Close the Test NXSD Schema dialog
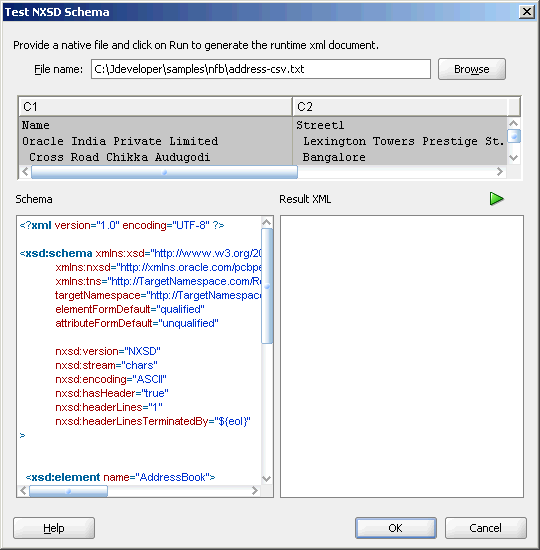Image resolution: width=540 pixels, height=550 pixels. [527, 12]
